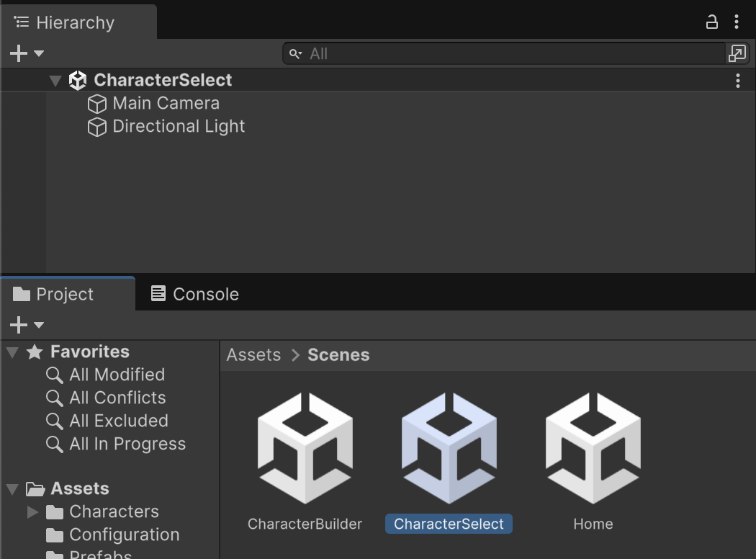Expand the Characters folder arrow
This screenshot has height=559, width=756.
click(x=32, y=512)
